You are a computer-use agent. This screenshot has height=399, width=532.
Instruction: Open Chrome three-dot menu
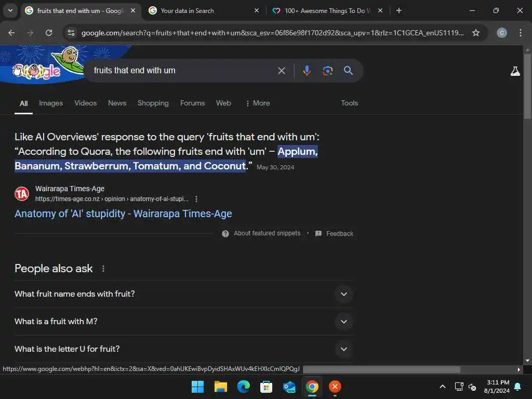(x=520, y=33)
